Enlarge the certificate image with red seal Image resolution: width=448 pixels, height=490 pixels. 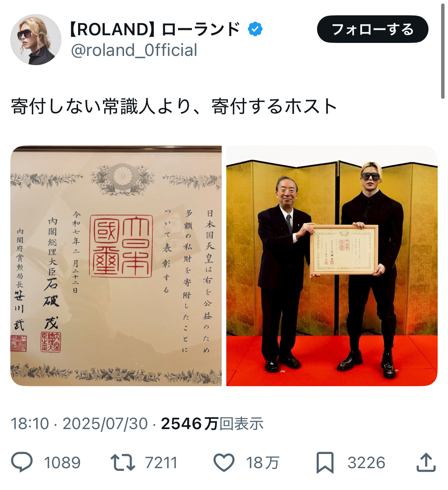pyautogui.click(x=116, y=266)
